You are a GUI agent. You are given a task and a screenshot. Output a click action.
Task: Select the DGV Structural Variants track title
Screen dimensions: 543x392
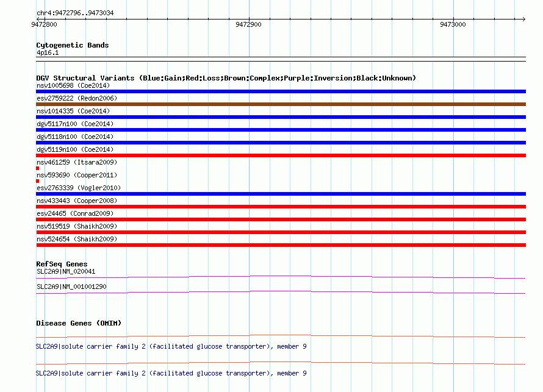click(226, 78)
